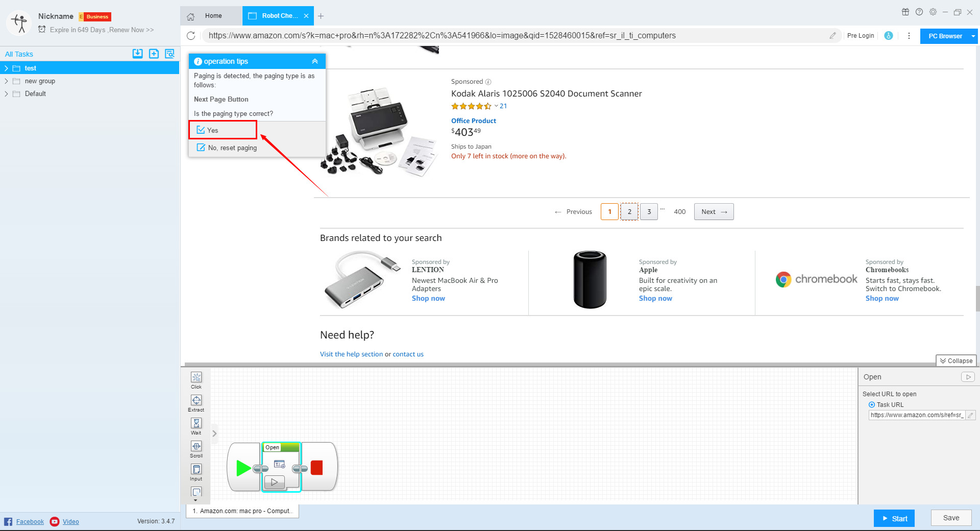The image size is (980, 531).
Task: Click the new task plus icon
Action: click(x=154, y=54)
